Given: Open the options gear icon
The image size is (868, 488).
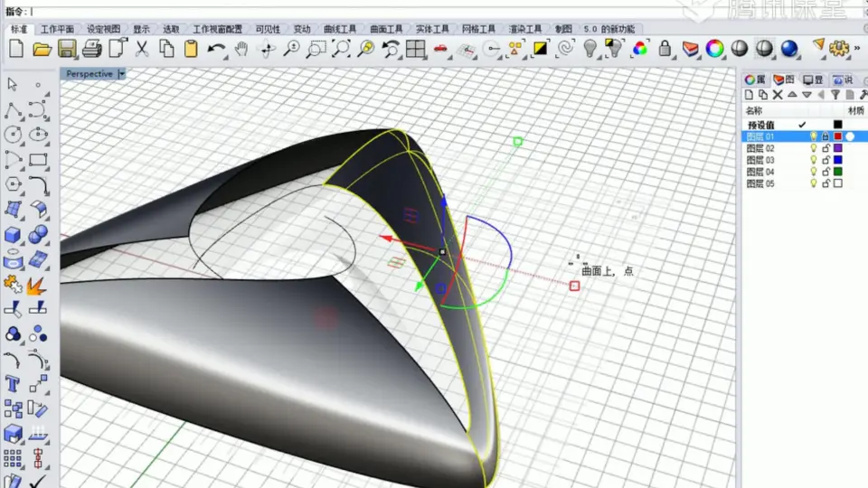Looking at the screenshot, I should click(x=839, y=49).
